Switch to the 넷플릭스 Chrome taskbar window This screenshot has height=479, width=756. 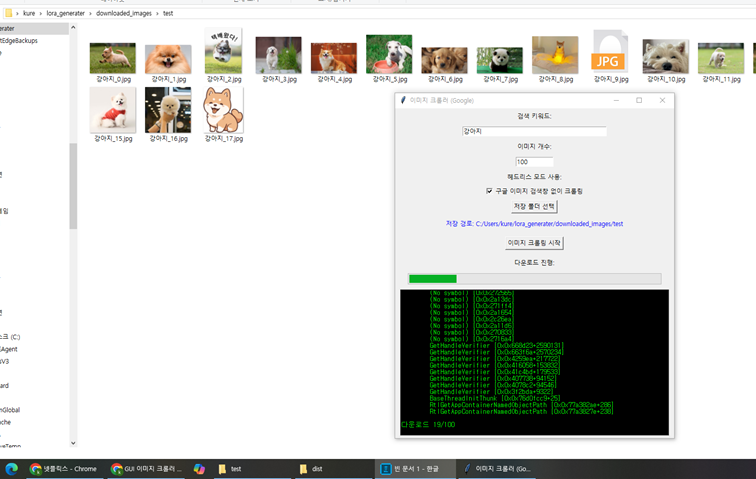[65, 468]
